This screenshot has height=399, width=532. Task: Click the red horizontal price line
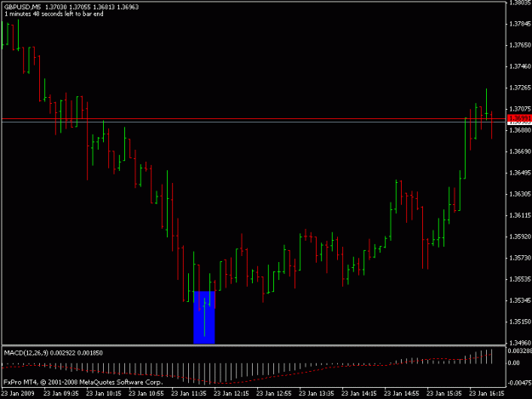pyautogui.click(x=254, y=119)
